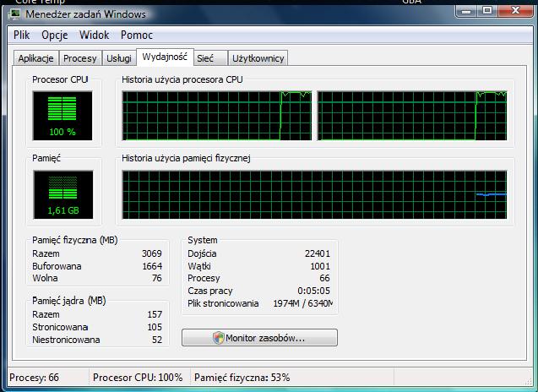This screenshot has width=538, height=392.
Task: Click the Historia użycia procesora CPU label
Action: (182, 79)
